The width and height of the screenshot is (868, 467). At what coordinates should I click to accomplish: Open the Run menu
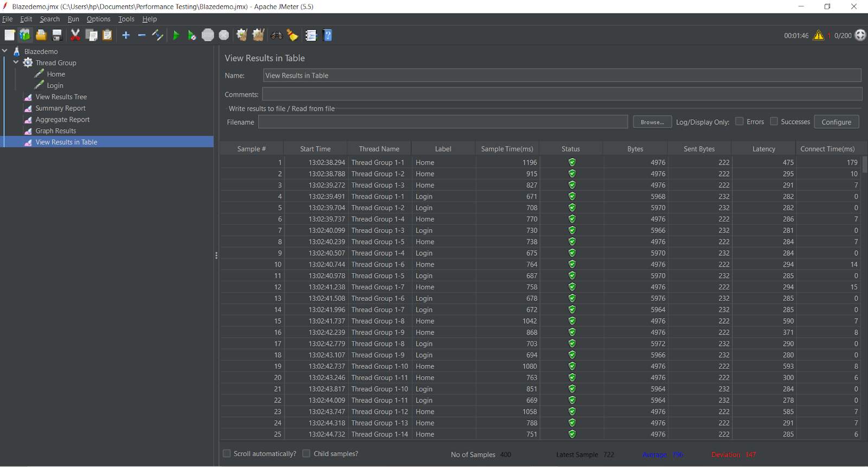(73, 19)
